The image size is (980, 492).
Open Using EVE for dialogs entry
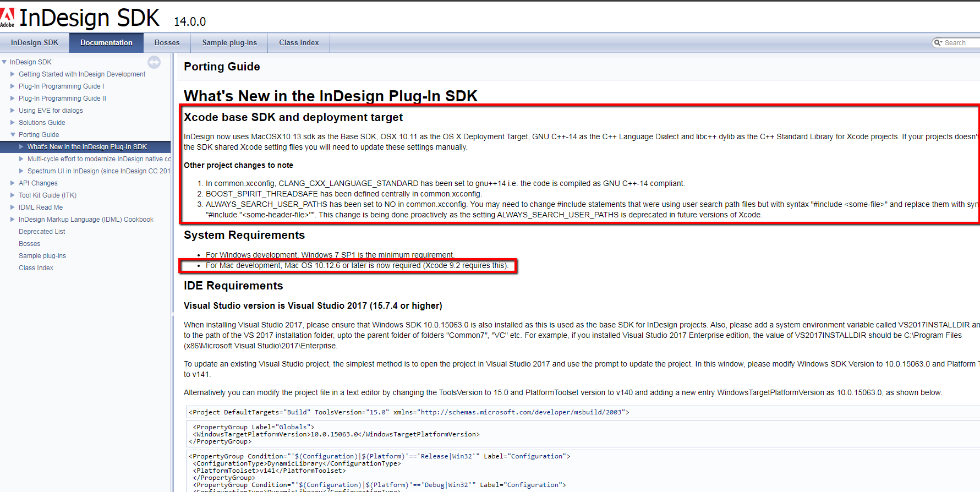(x=51, y=111)
